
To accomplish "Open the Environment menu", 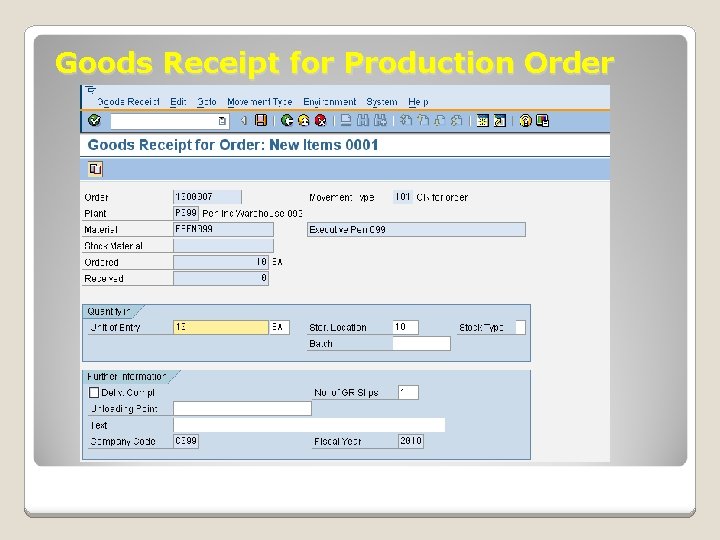I will pos(329,101).
